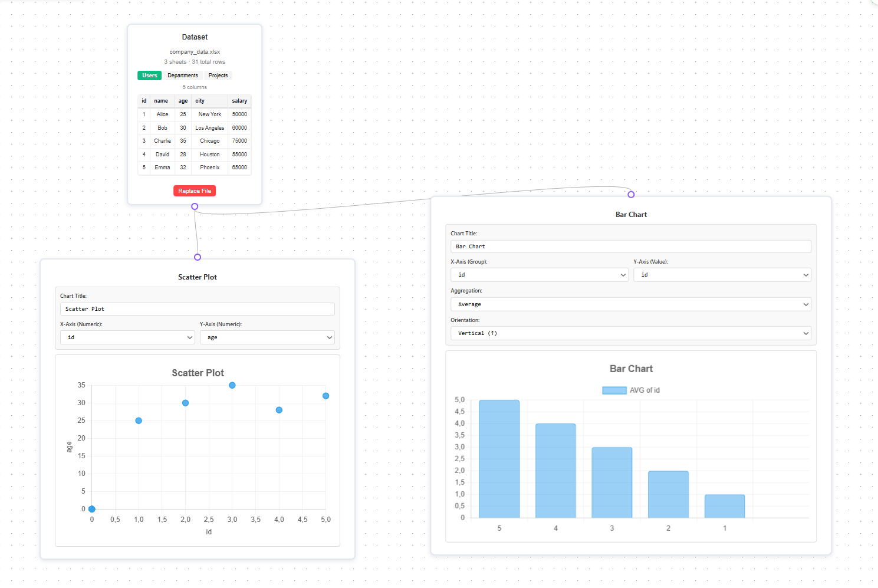Click the Dataset node output handle
The image size is (878, 588).
click(195, 206)
